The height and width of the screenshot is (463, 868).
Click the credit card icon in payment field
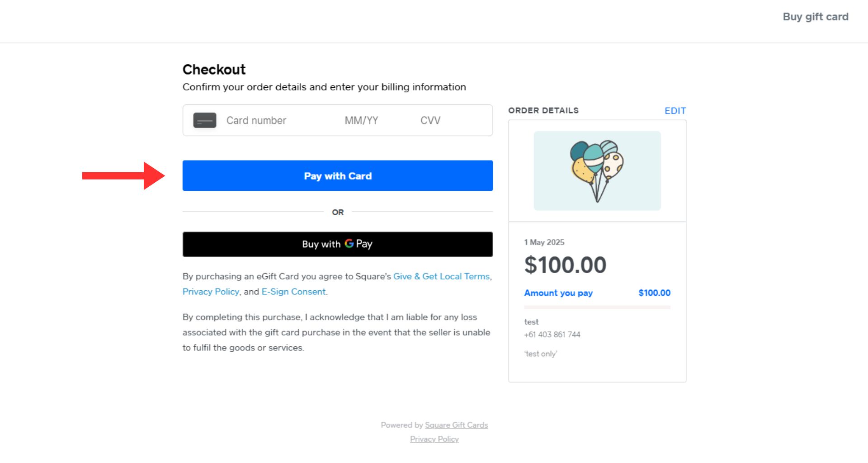pos(205,120)
